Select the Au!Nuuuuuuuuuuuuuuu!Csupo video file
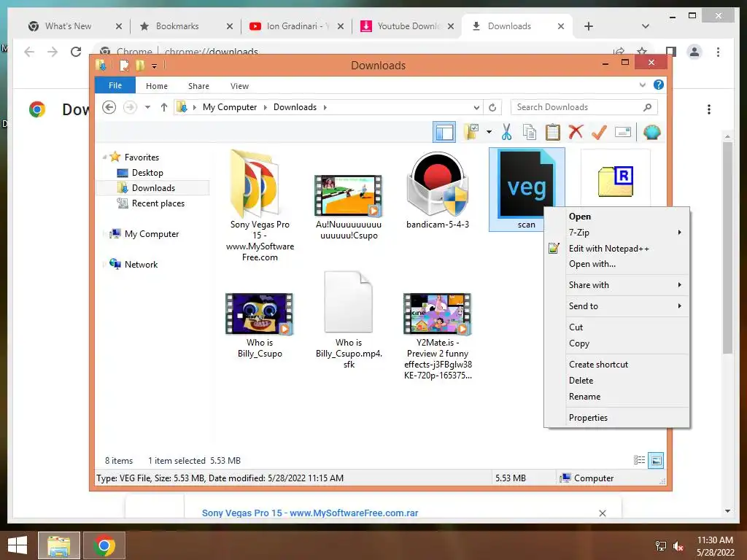 point(349,206)
